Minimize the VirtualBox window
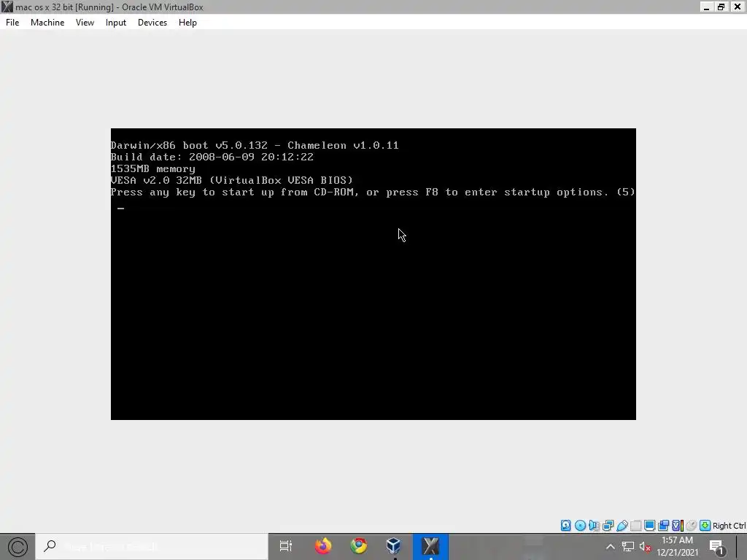747x560 pixels. coord(706,7)
